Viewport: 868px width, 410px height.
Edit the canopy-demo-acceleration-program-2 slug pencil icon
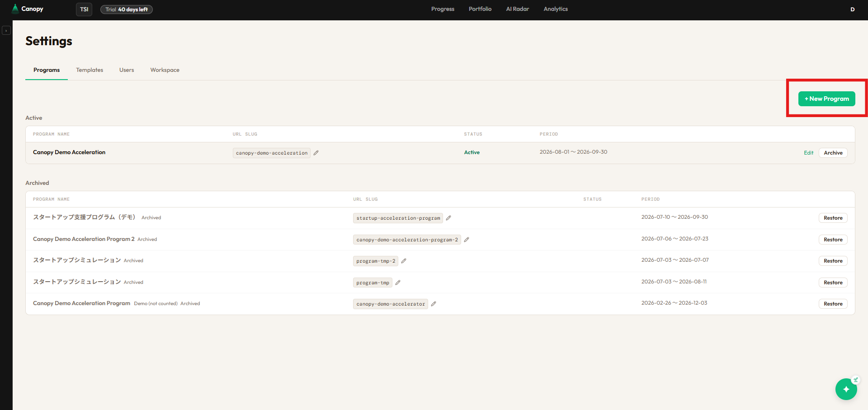(x=467, y=240)
